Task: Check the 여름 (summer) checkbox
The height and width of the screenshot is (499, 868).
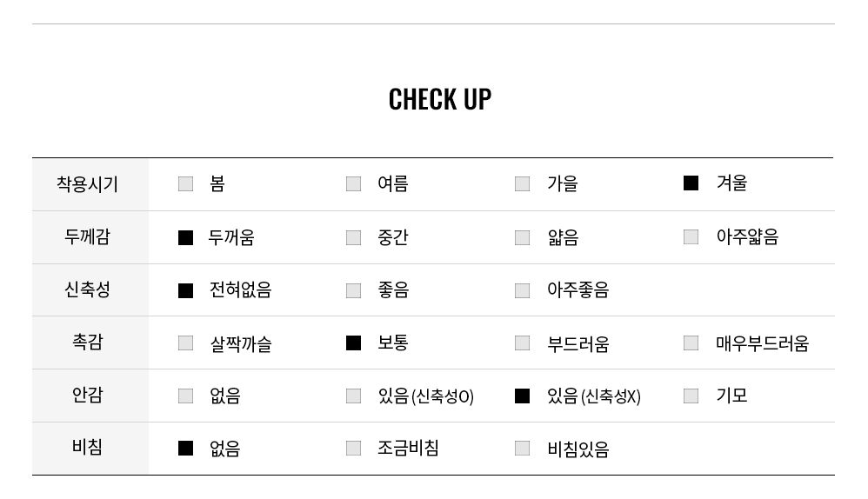Action: [x=353, y=183]
